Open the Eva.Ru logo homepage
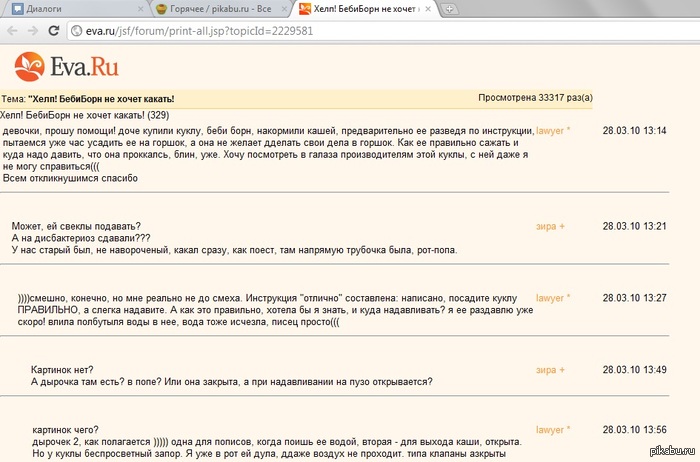Viewport: 700px width, 462px height. click(67, 67)
